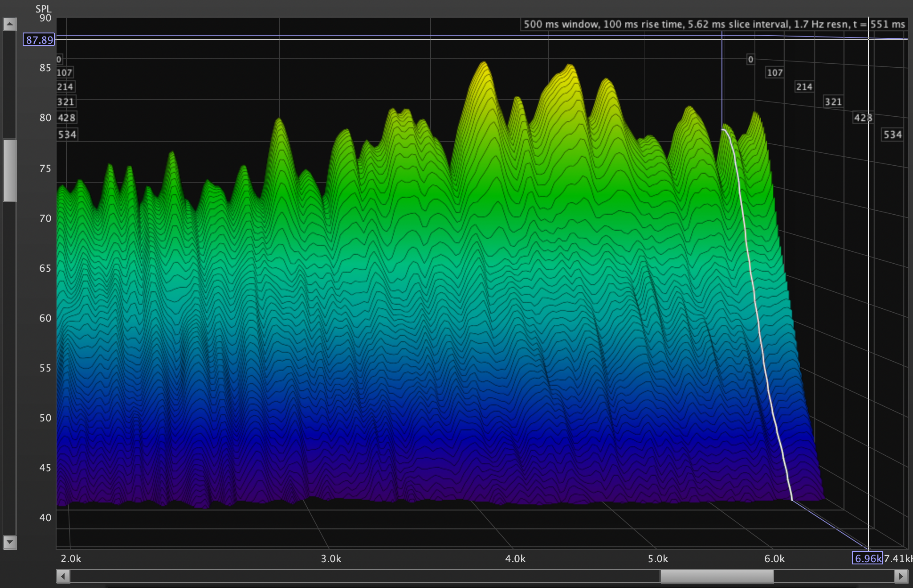This screenshot has width=913, height=588.
Task: Click the 107 time label on the right time axis
Action: click(774, 73)
